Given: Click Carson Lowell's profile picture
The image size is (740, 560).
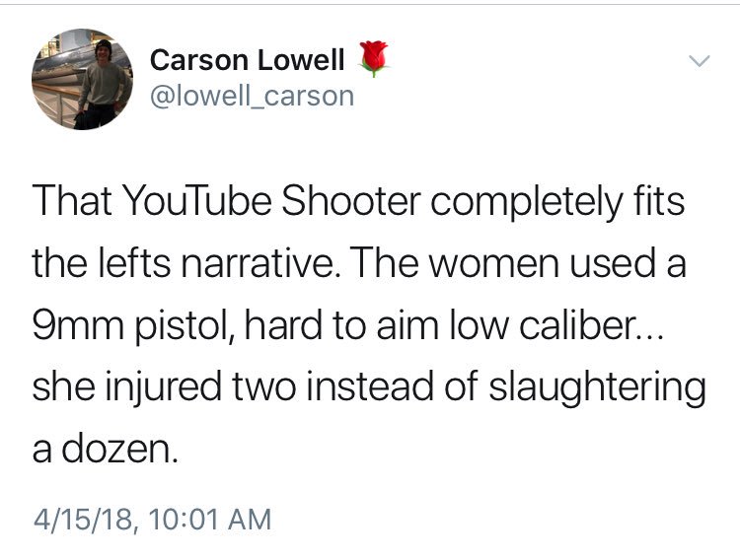Looking at the screenshot, I should coord(82,79).
